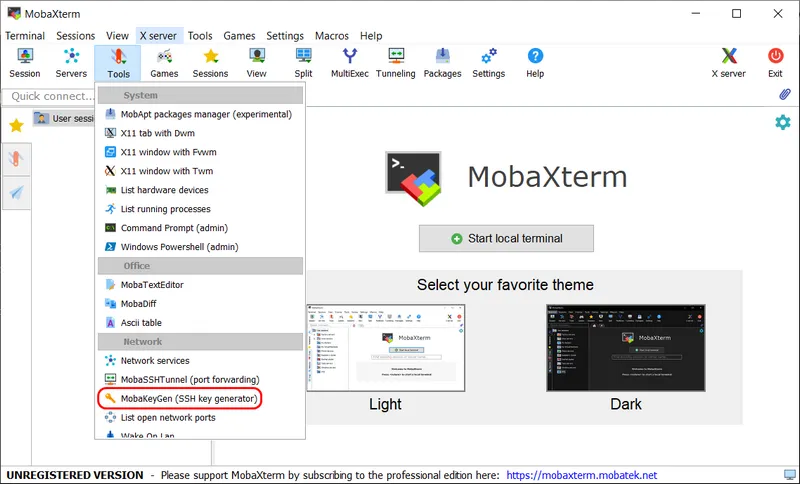
Task: Open the Tools menu in menu bar
Action: pos(200,36)
